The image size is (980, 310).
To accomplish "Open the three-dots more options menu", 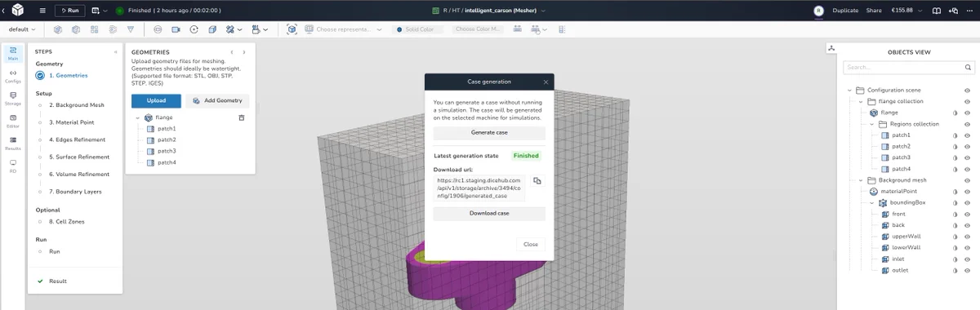I will tap(969, 11).
